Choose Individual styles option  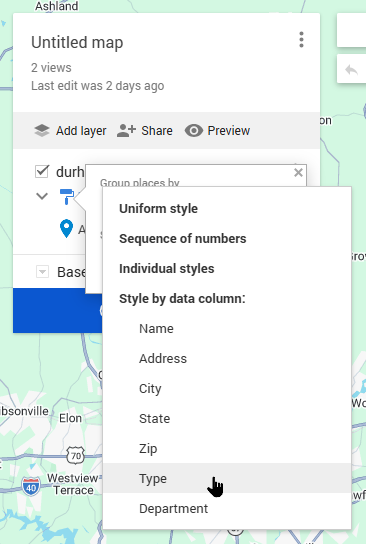point(227,269)
